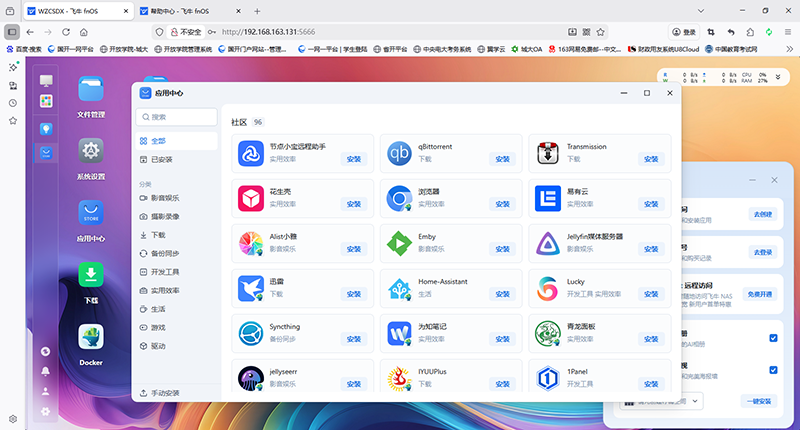
Task: Click the 去登录 button
Action: 763,252
